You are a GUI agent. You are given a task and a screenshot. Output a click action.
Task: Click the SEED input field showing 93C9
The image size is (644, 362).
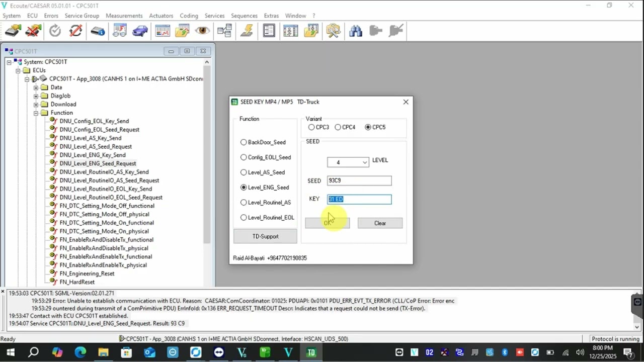[359, 180]
